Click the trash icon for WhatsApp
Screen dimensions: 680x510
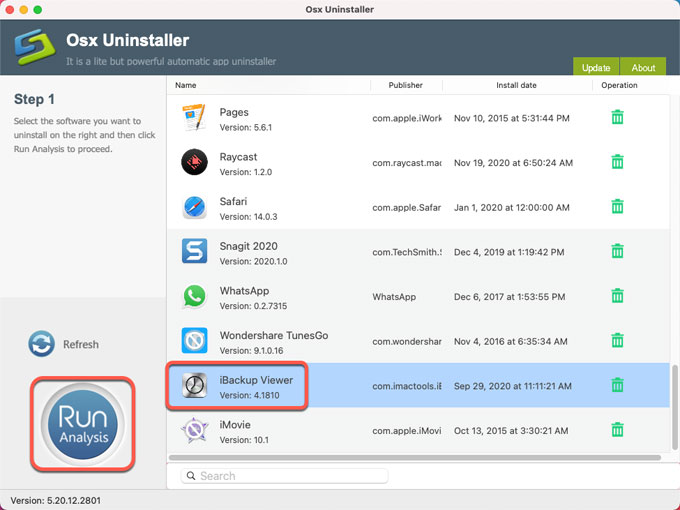(617, 296)
